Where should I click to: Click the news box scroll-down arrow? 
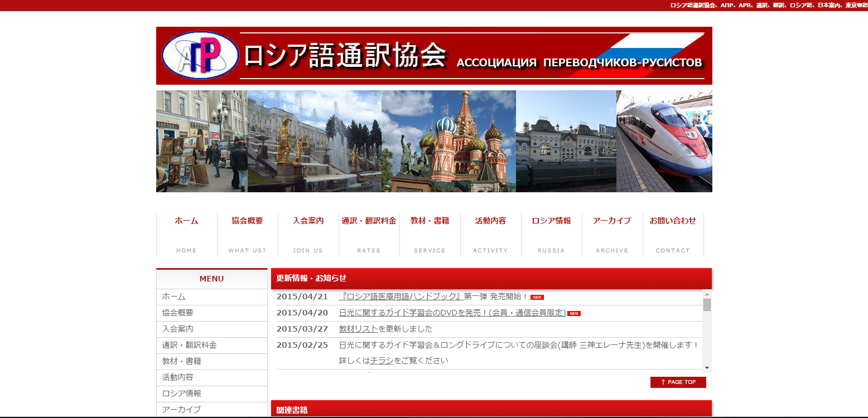click(707, 368)
